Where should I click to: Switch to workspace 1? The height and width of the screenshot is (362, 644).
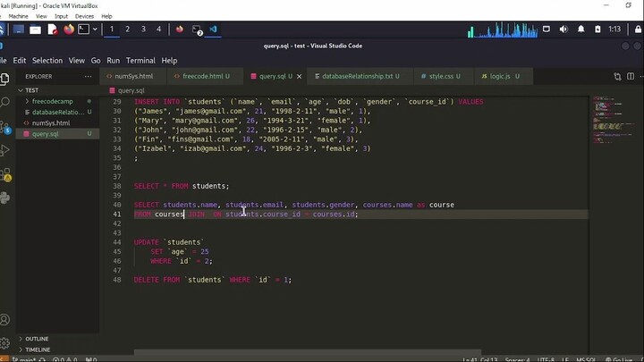pos(111,29)
